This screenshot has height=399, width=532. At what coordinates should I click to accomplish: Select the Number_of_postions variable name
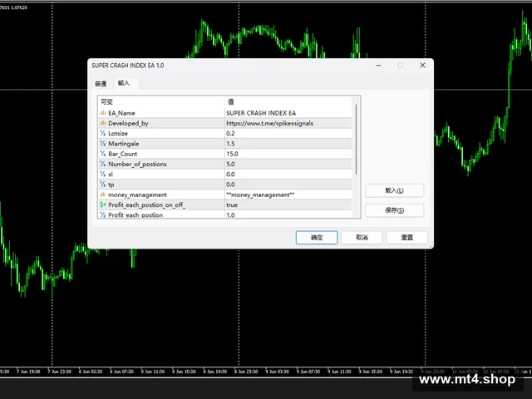(137, 164)
